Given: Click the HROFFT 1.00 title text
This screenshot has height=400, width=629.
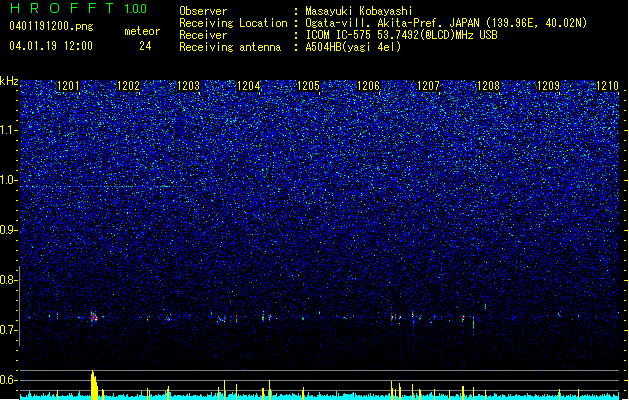Looking at the screenshot, I should 79,8.
